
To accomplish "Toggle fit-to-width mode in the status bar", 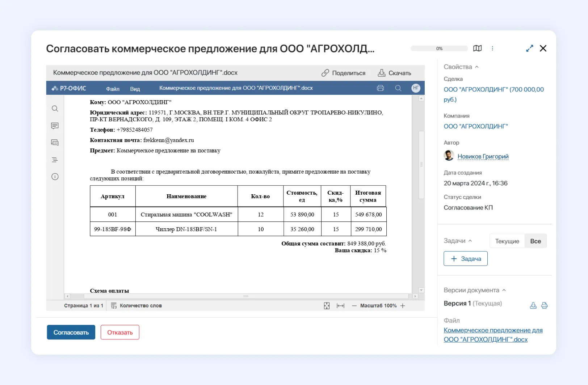I will [341, 305].
